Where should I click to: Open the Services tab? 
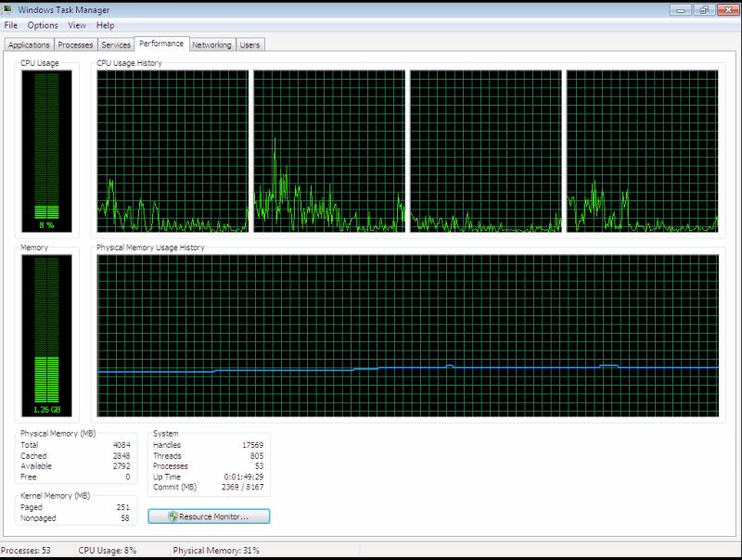click(116, 44)
